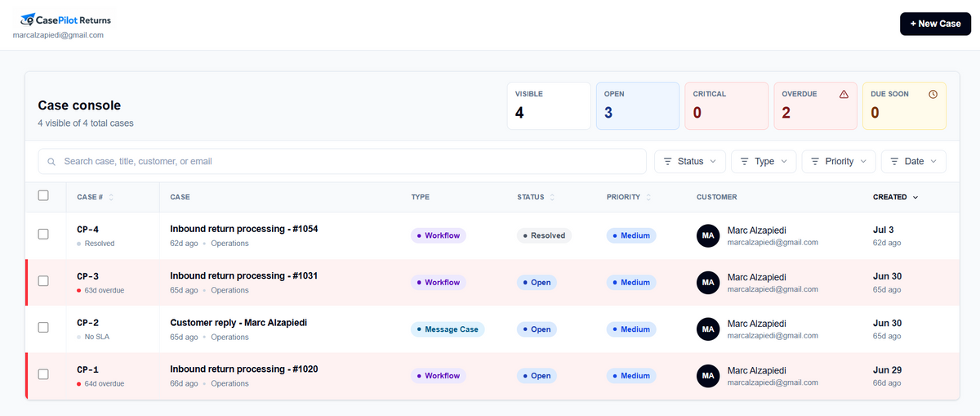
Task: Sort by Priority column arrows
Action: (648, 197)
